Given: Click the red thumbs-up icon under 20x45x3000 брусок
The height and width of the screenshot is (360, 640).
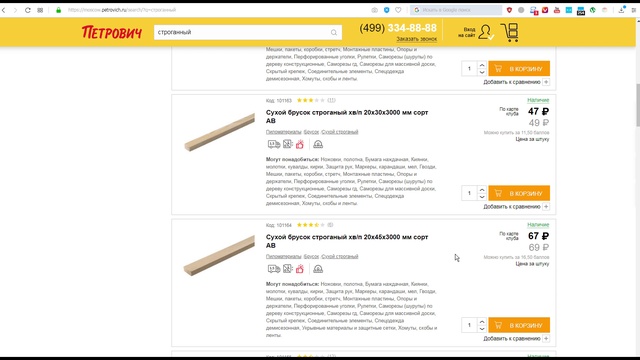Looking at the screenshot, I should tap(300, 269).
